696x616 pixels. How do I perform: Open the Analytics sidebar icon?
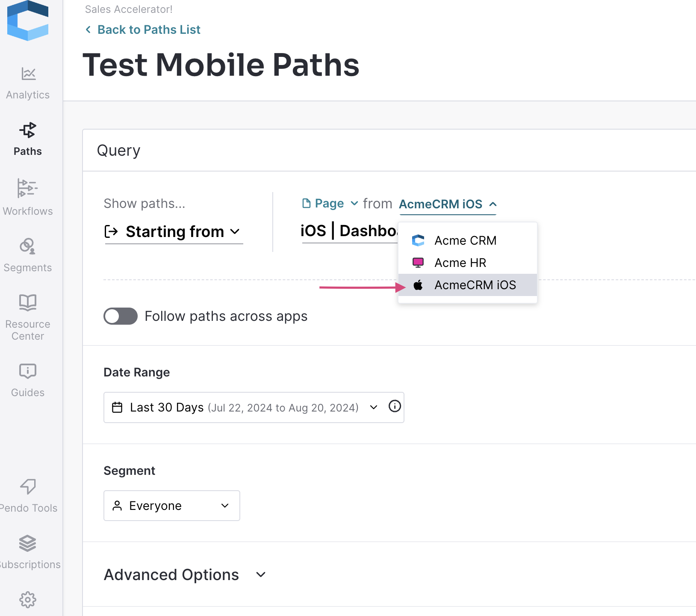(28, 74)
